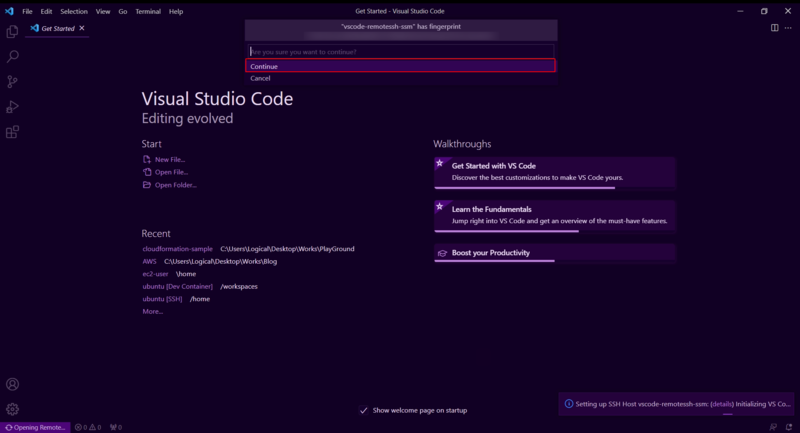Click the details link in SSH notification
This screenshot has height=433, width=800.
point(722,404)
